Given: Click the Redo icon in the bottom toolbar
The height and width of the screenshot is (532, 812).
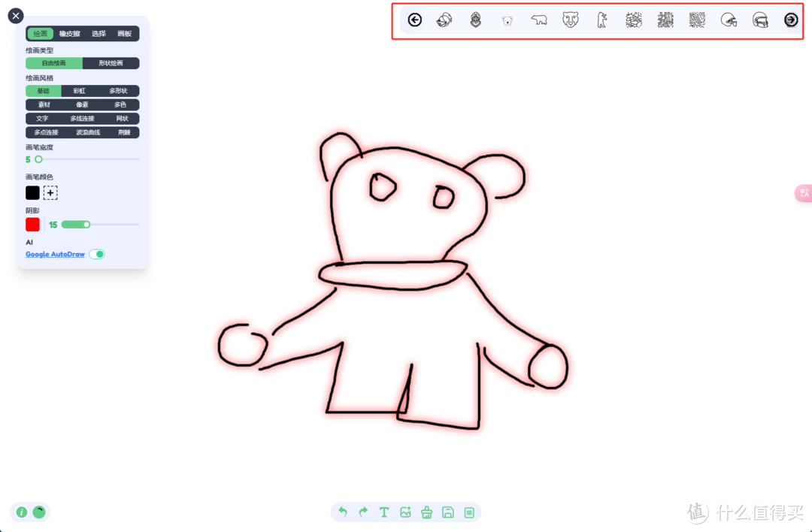Looking at the screenshot, I should (363, 512).
